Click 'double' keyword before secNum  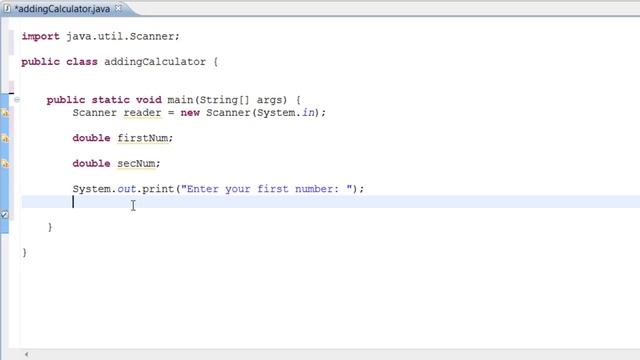point(91,164)
